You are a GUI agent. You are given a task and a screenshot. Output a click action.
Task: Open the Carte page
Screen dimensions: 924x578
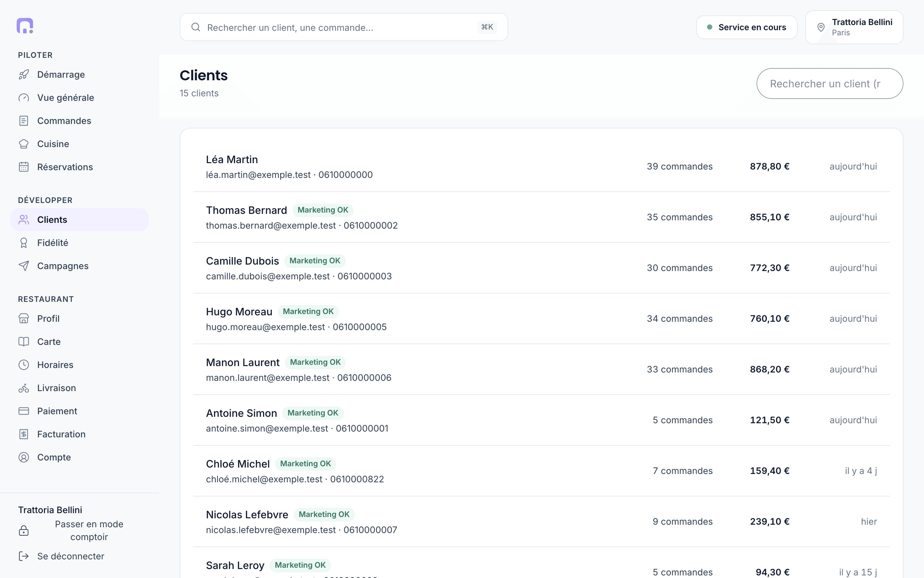click(x=80, y=341)
